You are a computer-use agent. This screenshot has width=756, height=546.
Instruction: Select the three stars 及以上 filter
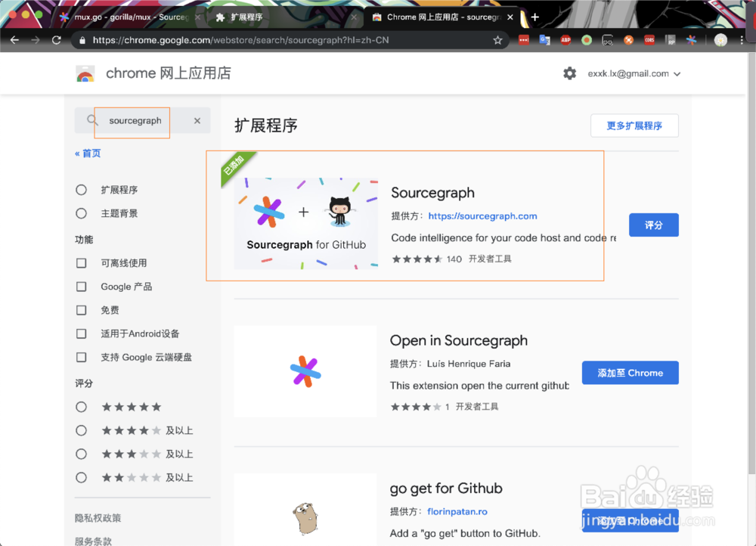pyautogui.click(x=81, y=454)
